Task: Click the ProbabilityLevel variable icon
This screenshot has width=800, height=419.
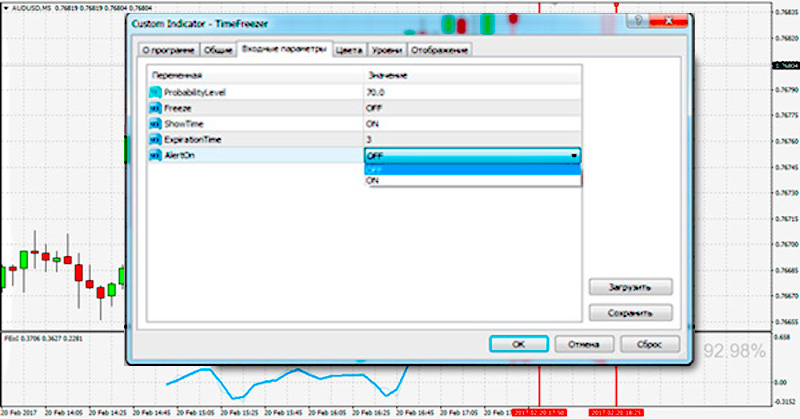Action: click(x=155, y=92)
